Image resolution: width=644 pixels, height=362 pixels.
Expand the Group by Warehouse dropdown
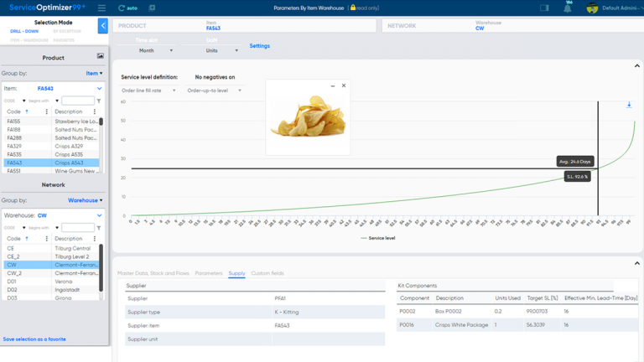(85, 200)
